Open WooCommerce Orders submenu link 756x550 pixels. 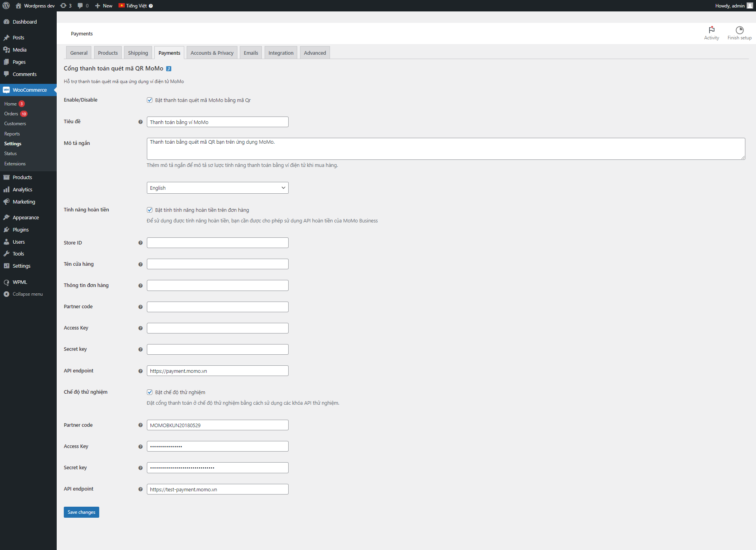point(11,114)
